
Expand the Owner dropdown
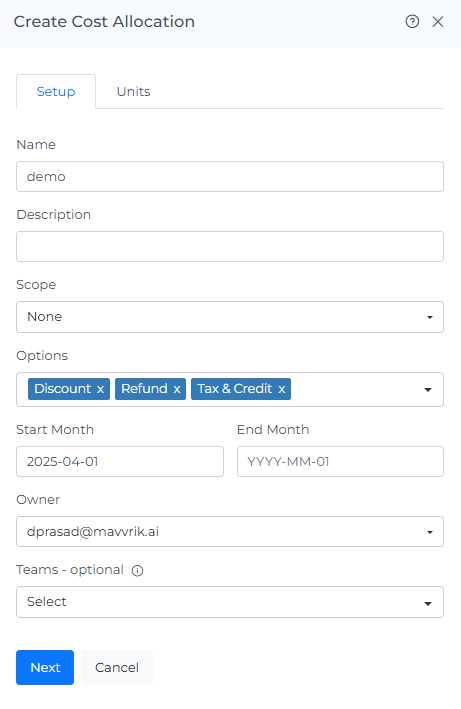click(230, 531)
